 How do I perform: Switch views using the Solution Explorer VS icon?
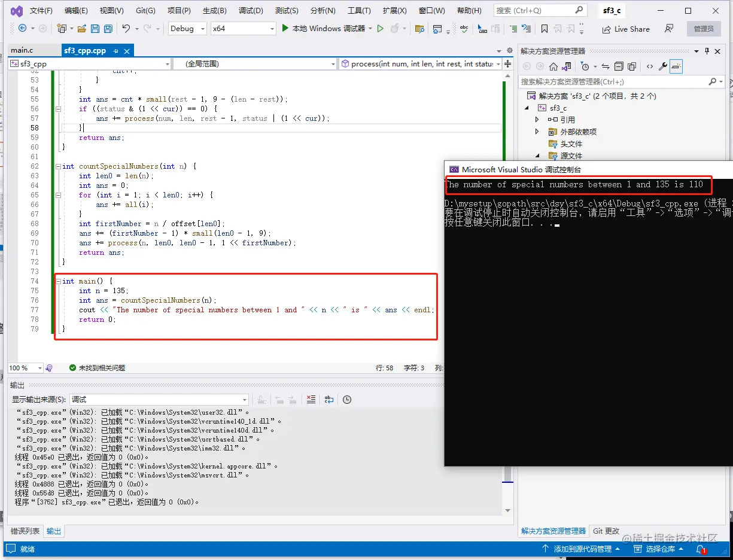click(x=567, y=66)
